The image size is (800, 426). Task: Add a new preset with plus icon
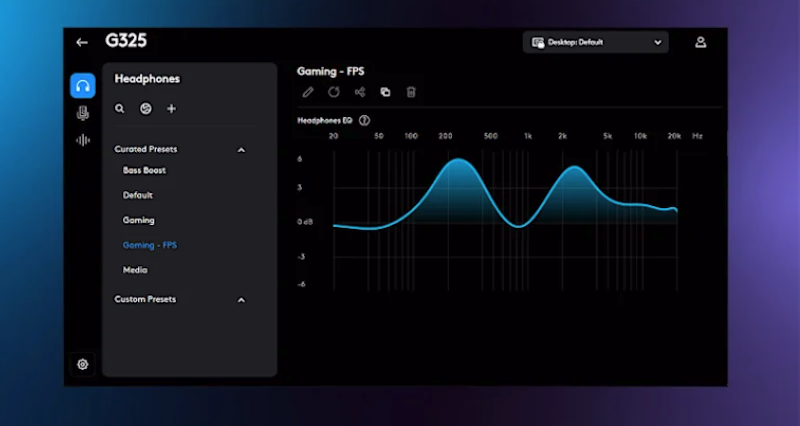[x=171, y=109]
